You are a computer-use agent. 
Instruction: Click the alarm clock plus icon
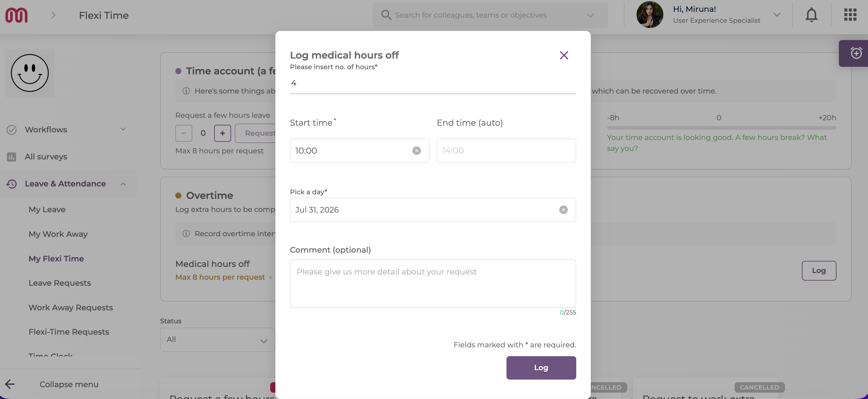[x=856, y=53]
